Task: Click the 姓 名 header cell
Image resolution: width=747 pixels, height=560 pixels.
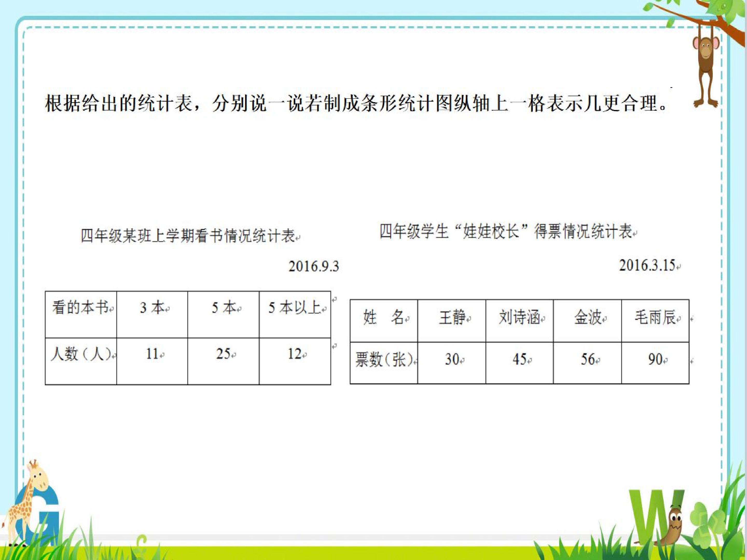Action: 384,321
